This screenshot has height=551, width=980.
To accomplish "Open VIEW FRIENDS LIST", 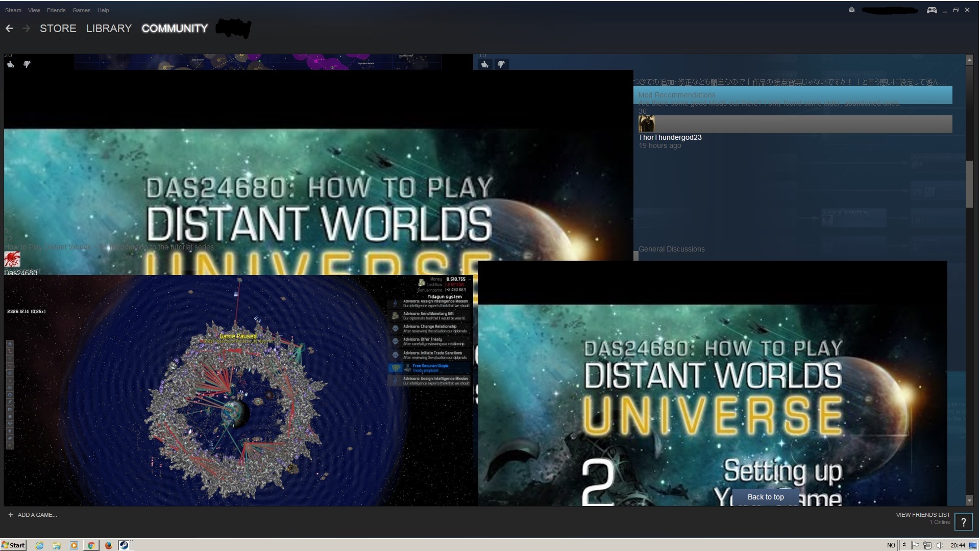I will tap(923, 515).
